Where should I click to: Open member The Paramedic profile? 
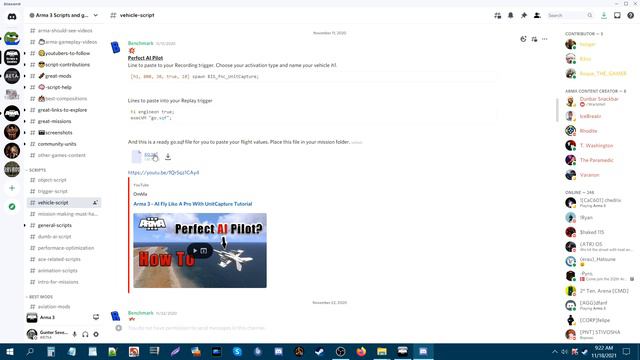[598, 160]
